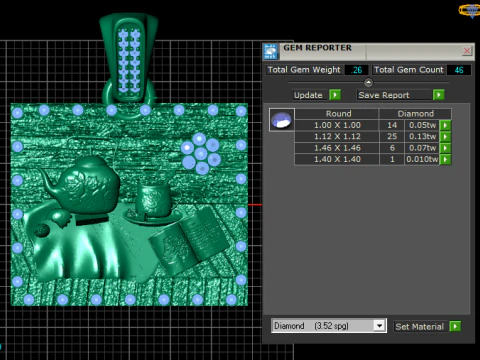This screenshot has height=360, width=480.
Task: Click the Gem Reporter panel icon
Action: click(x=270, y=51)
